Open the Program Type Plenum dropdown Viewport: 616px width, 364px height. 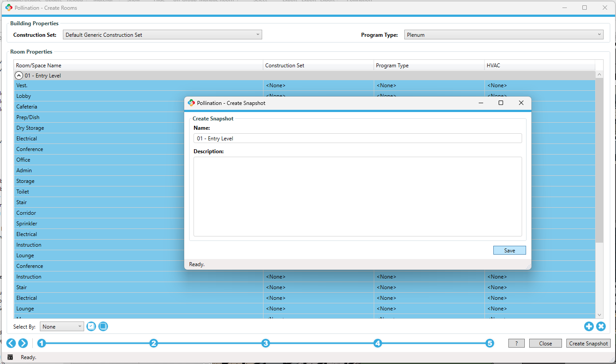click(504, 35)
